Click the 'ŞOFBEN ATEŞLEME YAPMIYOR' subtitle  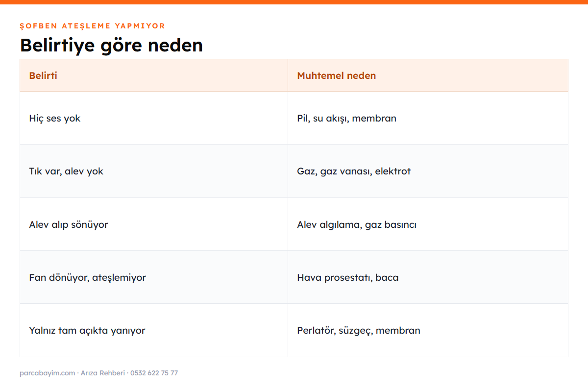pos(93,26)
